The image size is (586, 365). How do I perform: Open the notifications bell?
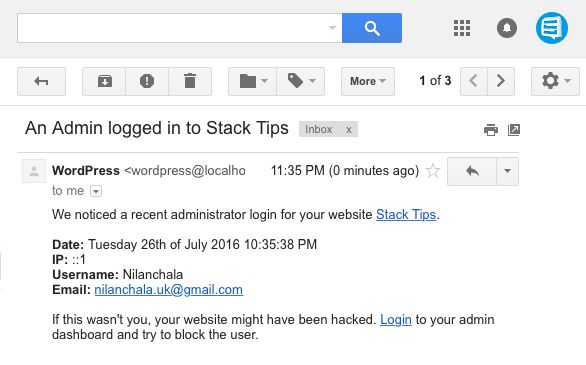point(507,28)
